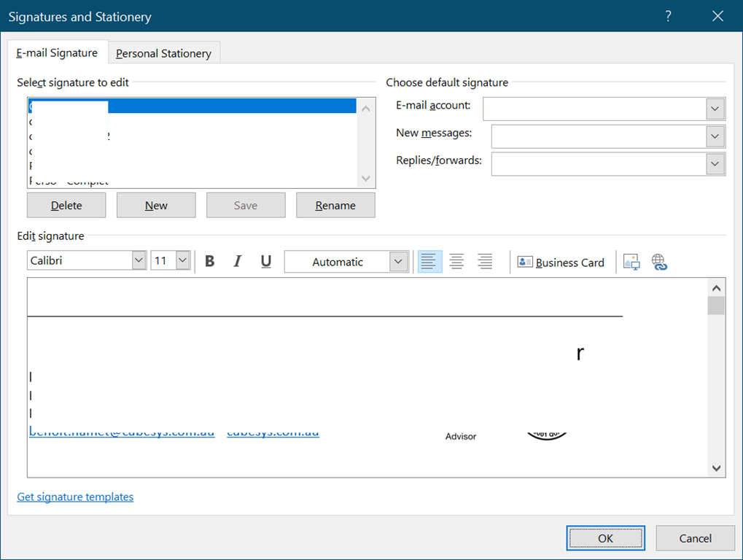Switch to the Personal Stationery tab
The height and width of the screenshot is (560, 743).
point(163,53)
